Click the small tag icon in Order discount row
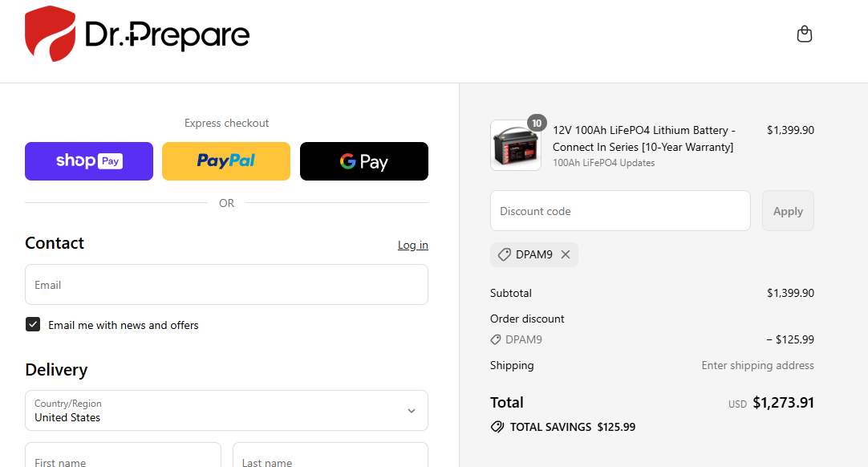 (496, 339)
